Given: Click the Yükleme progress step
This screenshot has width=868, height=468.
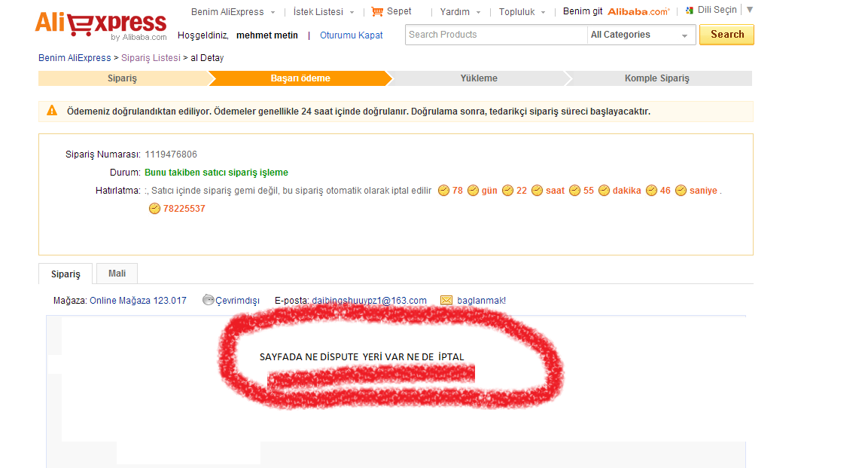Looking at the screenshot, I should [479, 78].
